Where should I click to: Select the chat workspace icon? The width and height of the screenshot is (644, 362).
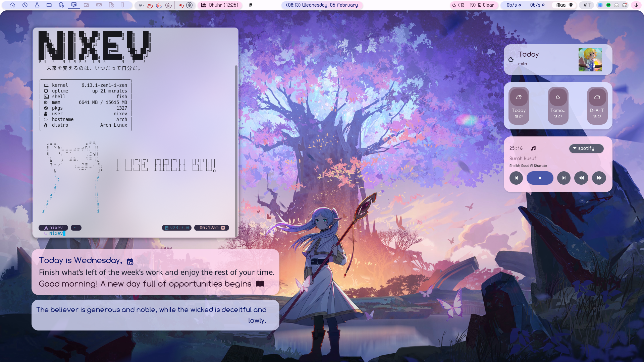74,5
